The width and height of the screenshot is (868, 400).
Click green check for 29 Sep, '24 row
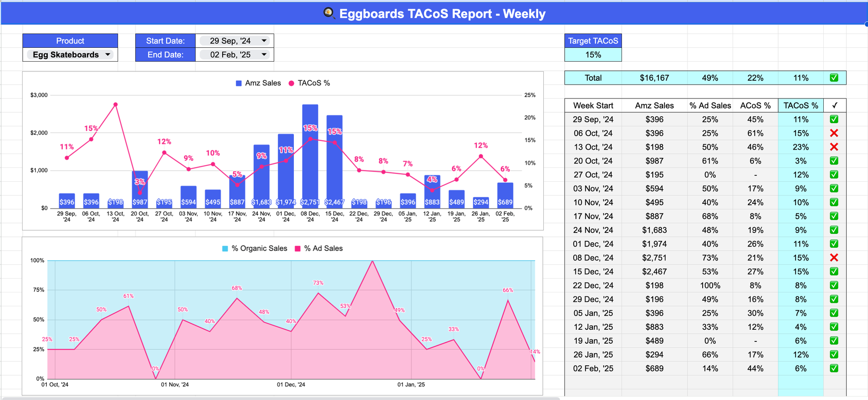pos(834,119)
